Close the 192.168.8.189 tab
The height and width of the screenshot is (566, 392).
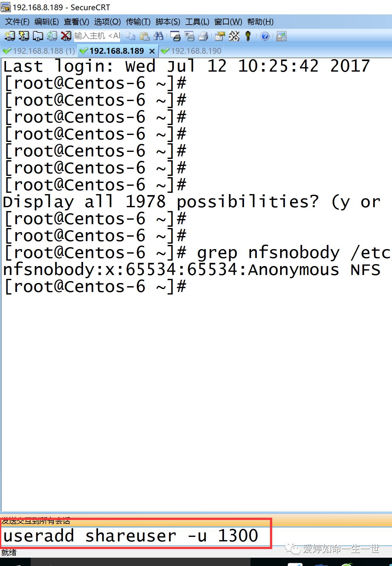click(x=152, y=51)
